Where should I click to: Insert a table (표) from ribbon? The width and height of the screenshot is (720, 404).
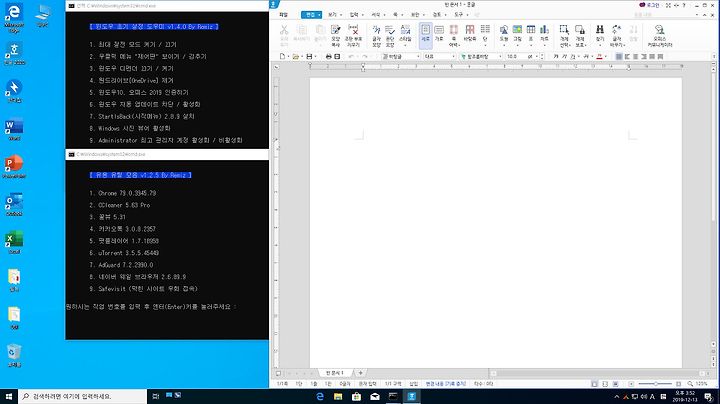pos(531,34)
